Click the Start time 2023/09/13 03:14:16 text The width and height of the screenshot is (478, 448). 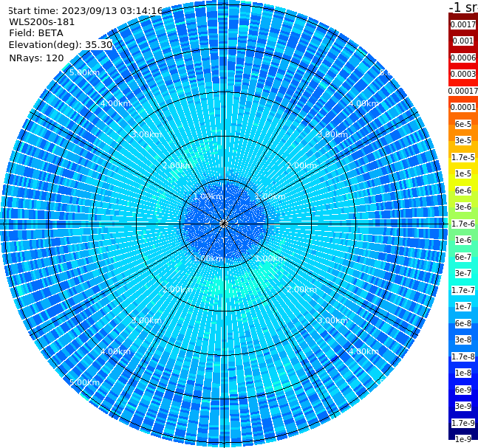86,10
